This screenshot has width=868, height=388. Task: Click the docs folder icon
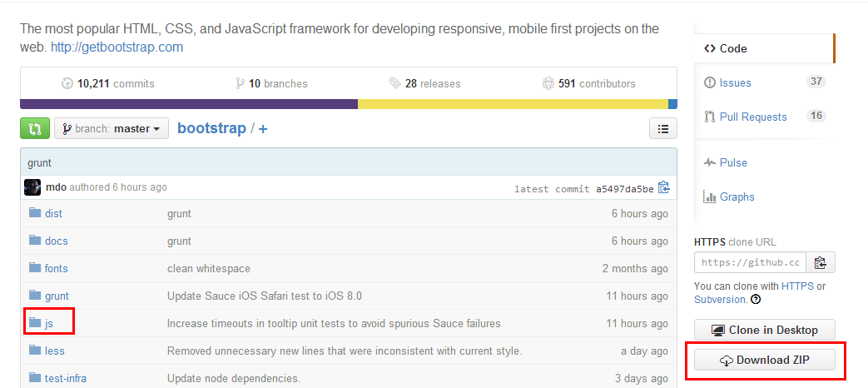36,241
